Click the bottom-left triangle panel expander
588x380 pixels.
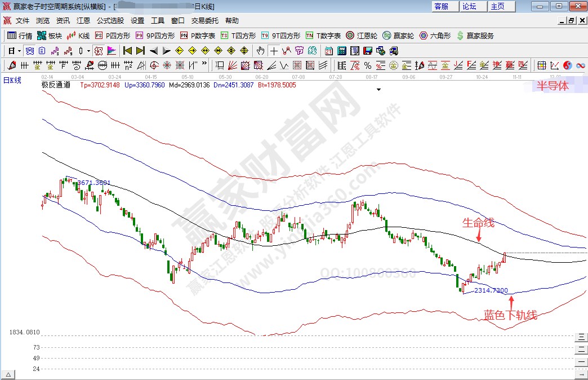[x=8, y=375]
